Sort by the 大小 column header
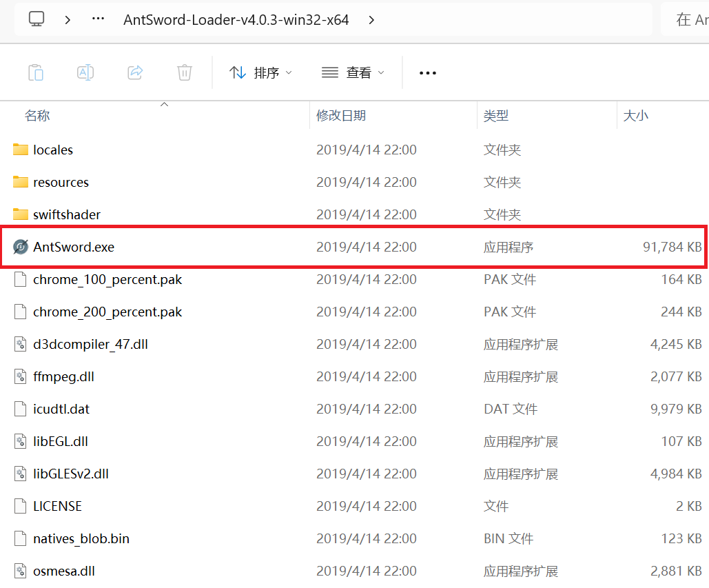709x588 pixels. coord(636,116)
